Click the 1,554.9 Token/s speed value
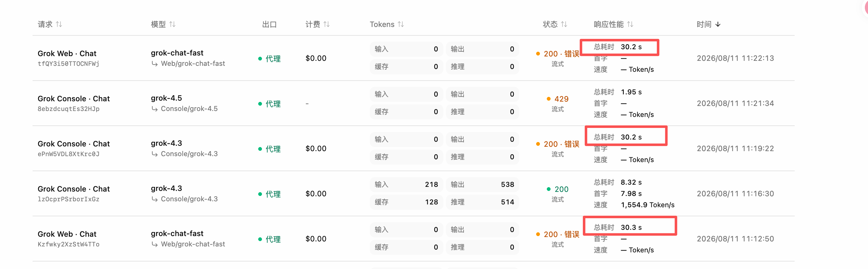The image size is (868, 269). click(648, 205)
